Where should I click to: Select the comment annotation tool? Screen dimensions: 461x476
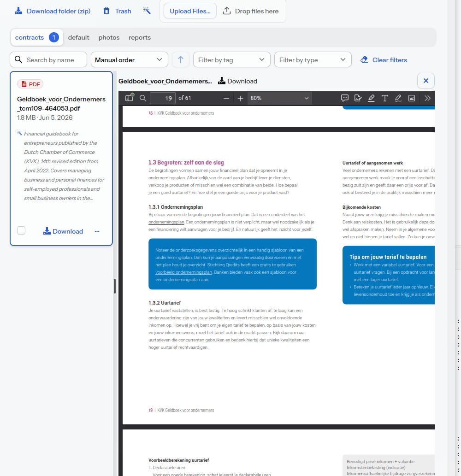[344, 98]
